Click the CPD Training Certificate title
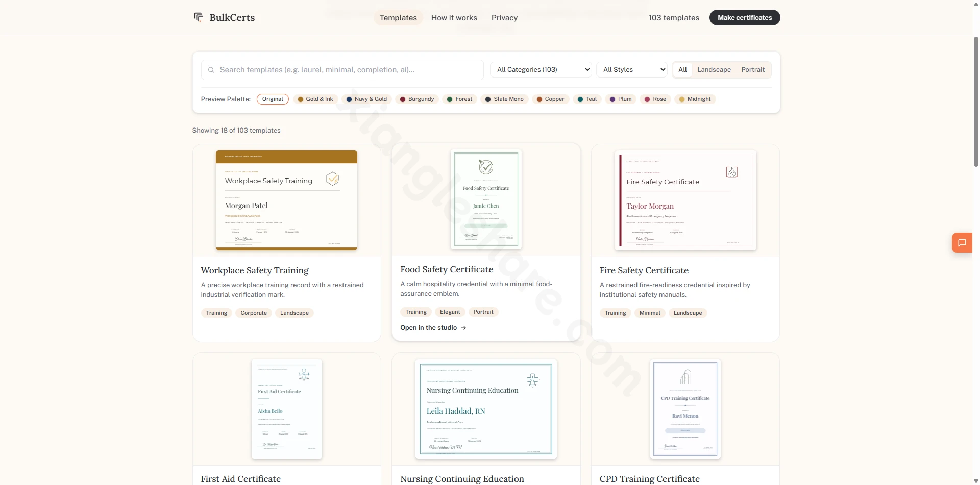Image resolution: width=980 pixels, height=485 pixels. (x=650, y=479)
